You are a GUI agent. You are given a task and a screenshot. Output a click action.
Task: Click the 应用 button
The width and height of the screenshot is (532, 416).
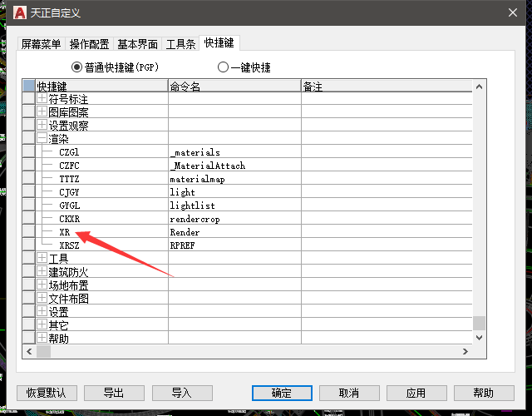point(416,393)
